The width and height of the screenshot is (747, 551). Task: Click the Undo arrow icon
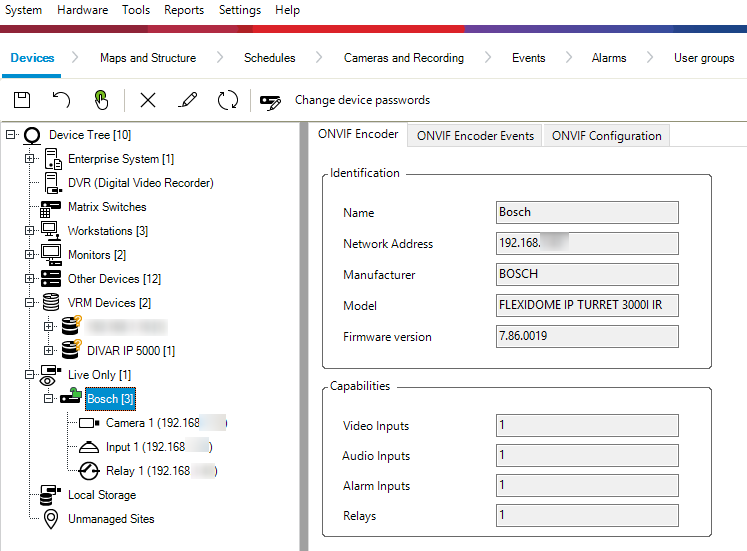(62, 100)
